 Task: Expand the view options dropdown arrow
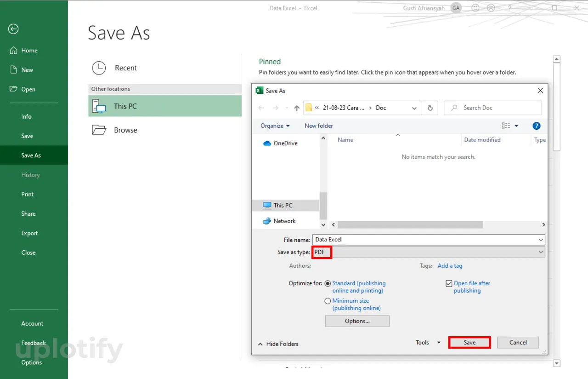pos(516,126)
